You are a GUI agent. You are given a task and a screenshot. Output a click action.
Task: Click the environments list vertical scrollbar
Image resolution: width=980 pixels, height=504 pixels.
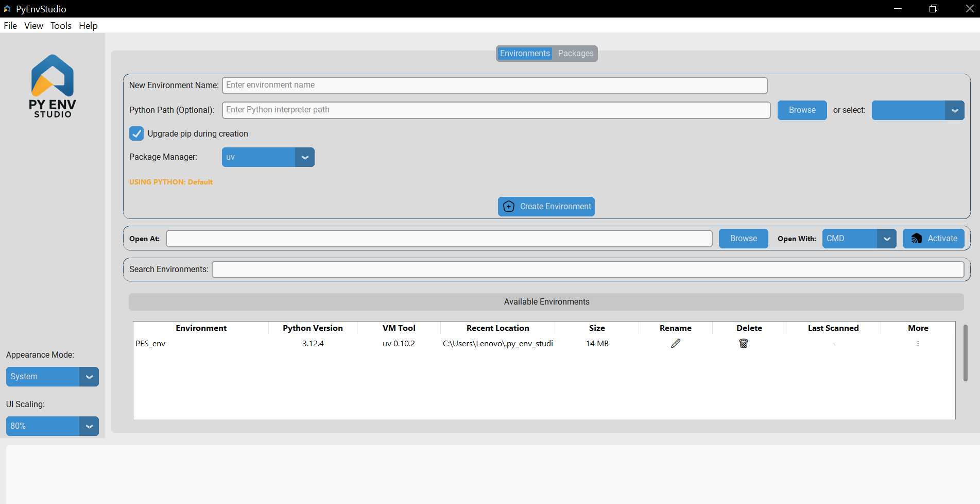(965, 353)
